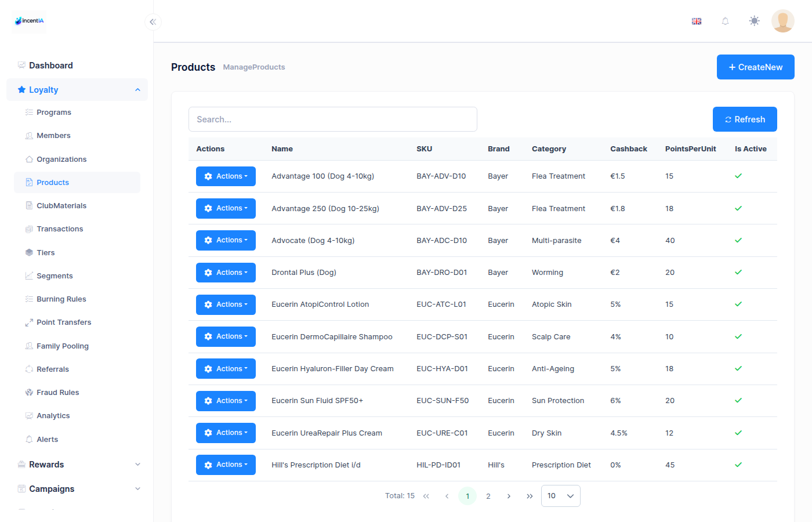Click the SKU cell BAY-ADV-D10

441,176
